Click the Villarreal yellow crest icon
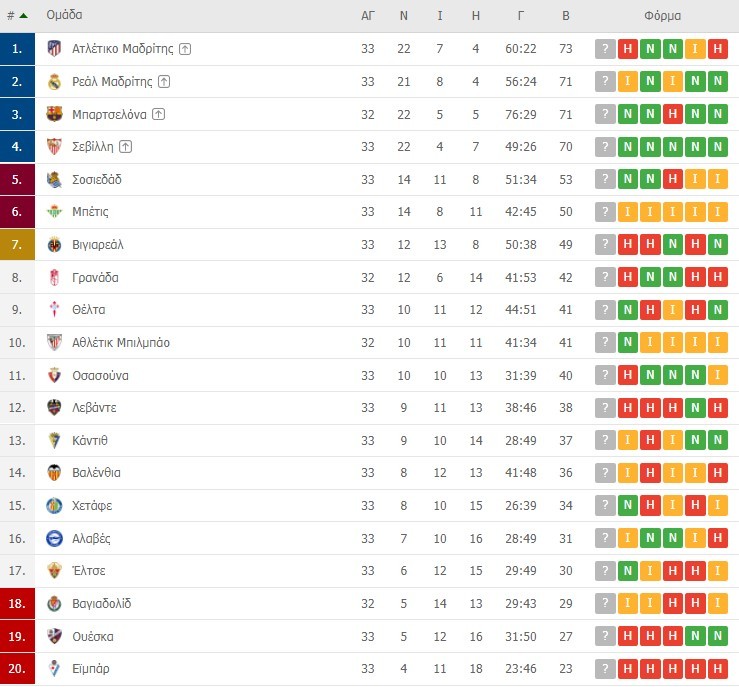739x687 pixels. (54, 245)
